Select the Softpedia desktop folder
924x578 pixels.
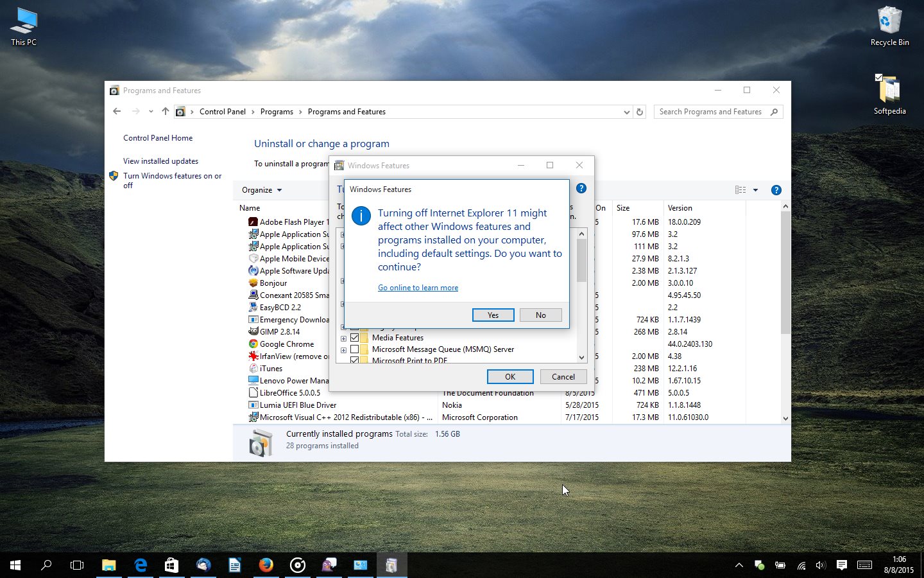coord(889,94)
